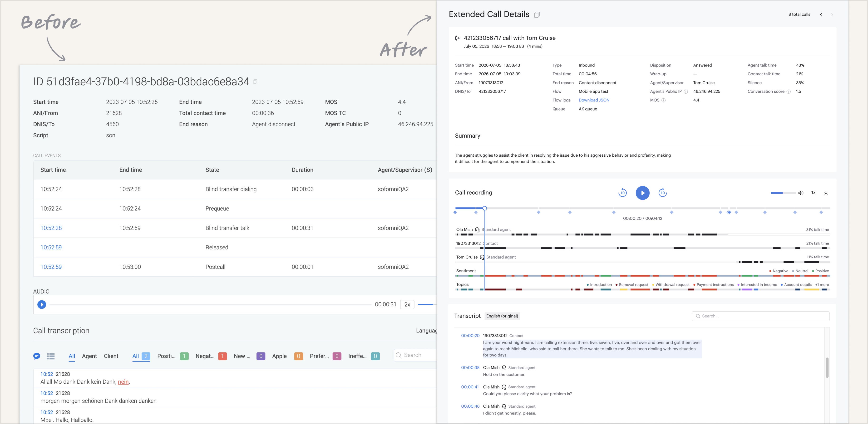Play the call recording
The height and width of the screenshot is (424, 868).
pos(643,193)
